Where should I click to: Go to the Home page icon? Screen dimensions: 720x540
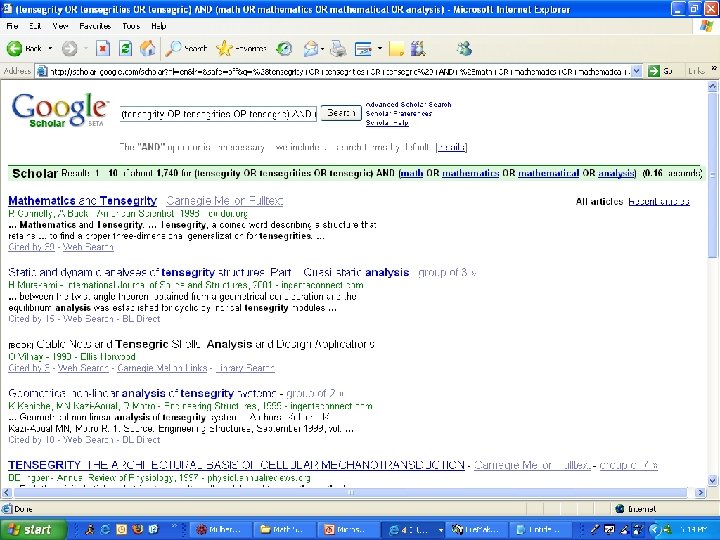[148, 48]
